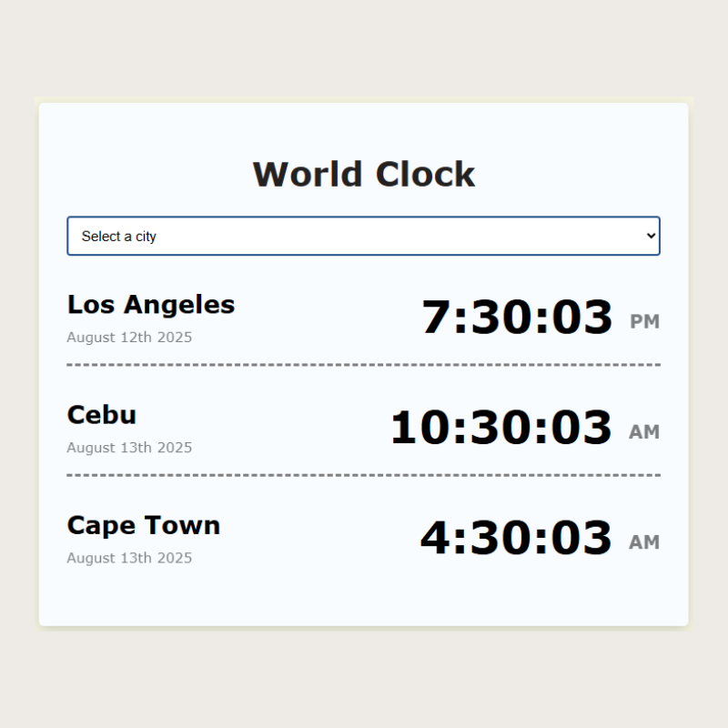Click the Cebu city name

point(101,415)
